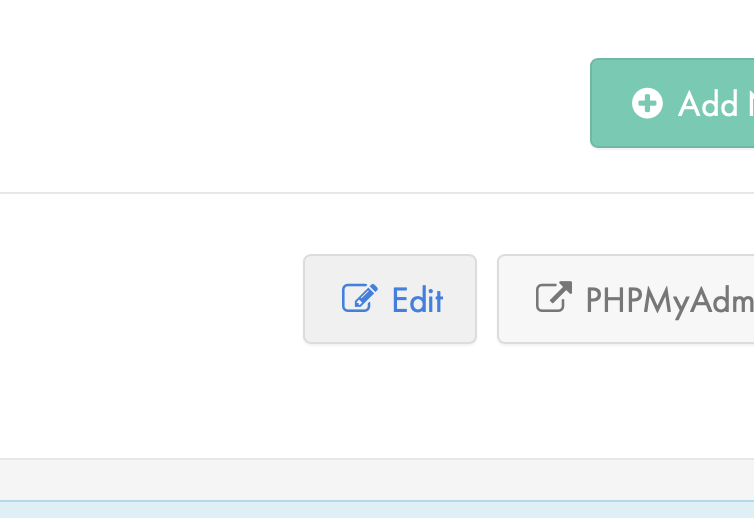The height and width of the screenshot is (518, 754).
Task: Click white space beneath the Edit button
Action: coord(390,399)
